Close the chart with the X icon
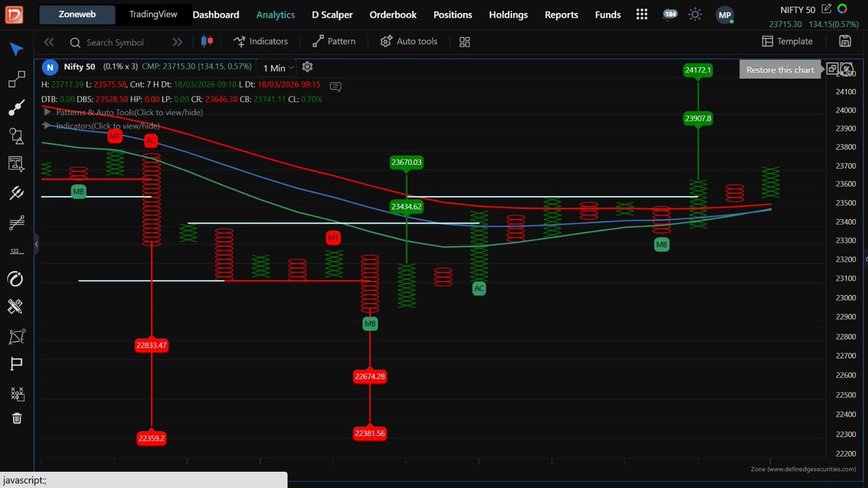 pos(846,69)
